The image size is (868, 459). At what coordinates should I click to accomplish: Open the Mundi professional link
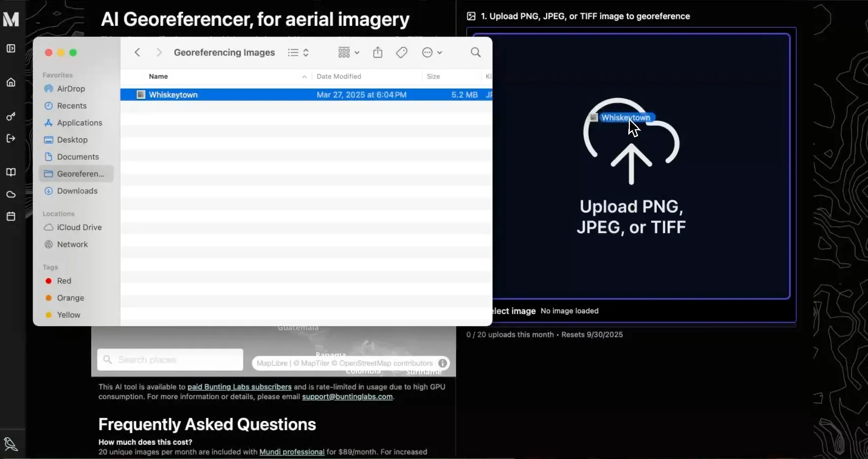tap(292, 452)
